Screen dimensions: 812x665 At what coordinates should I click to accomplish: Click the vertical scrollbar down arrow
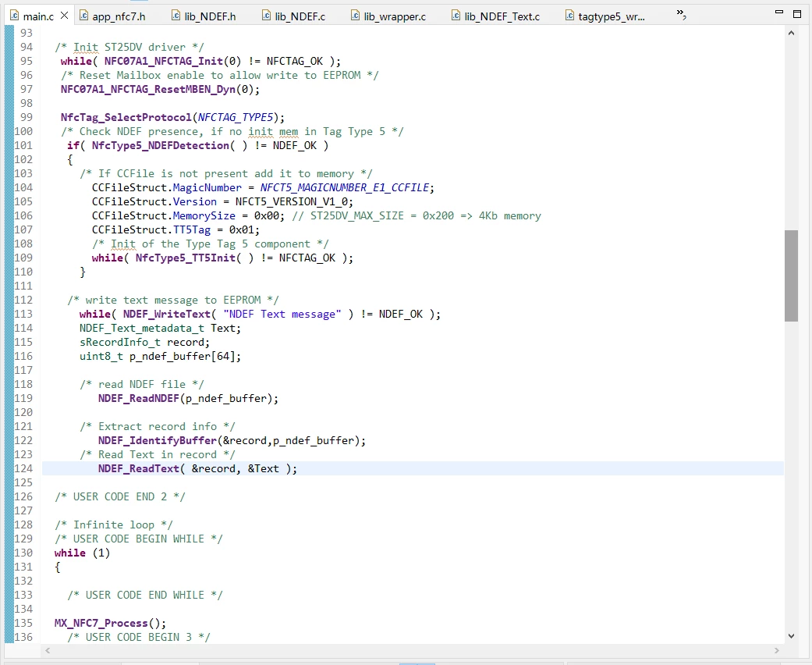coord(791,635)
